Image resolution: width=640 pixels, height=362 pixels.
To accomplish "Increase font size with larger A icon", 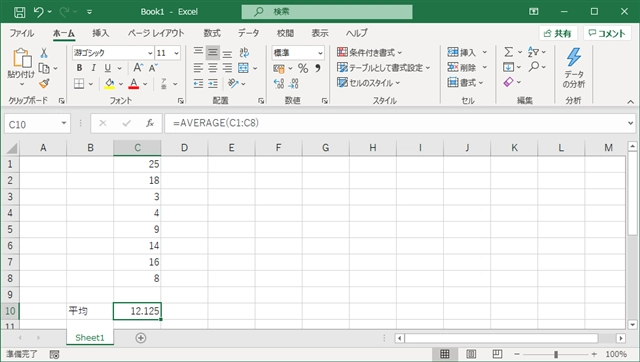I will (x=138, y=68).
